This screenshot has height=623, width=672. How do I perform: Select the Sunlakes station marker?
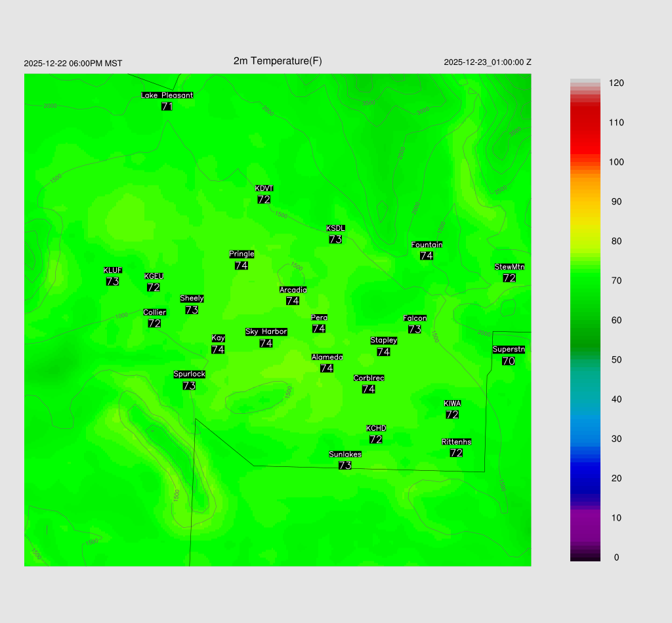coord(345,466)
